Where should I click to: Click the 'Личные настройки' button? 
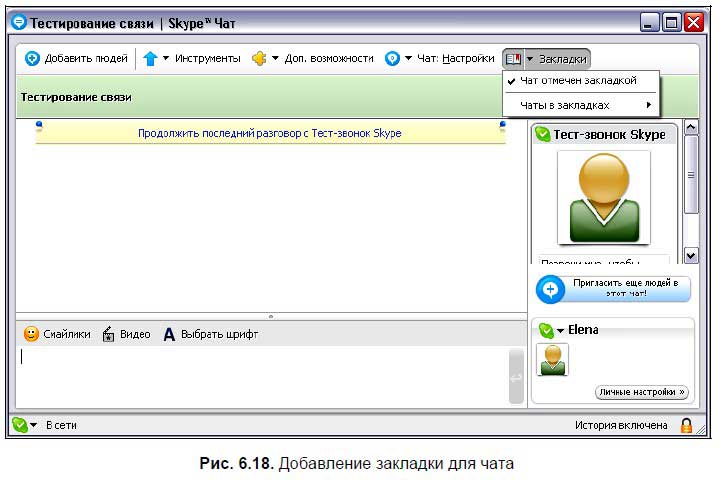pyautogui.click(x=641, y=392)
